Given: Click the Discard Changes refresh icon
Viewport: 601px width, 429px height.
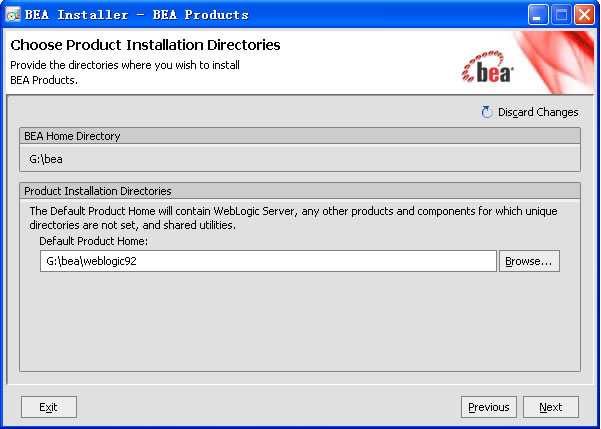Looking at the screenshot, I should (487, 112).
